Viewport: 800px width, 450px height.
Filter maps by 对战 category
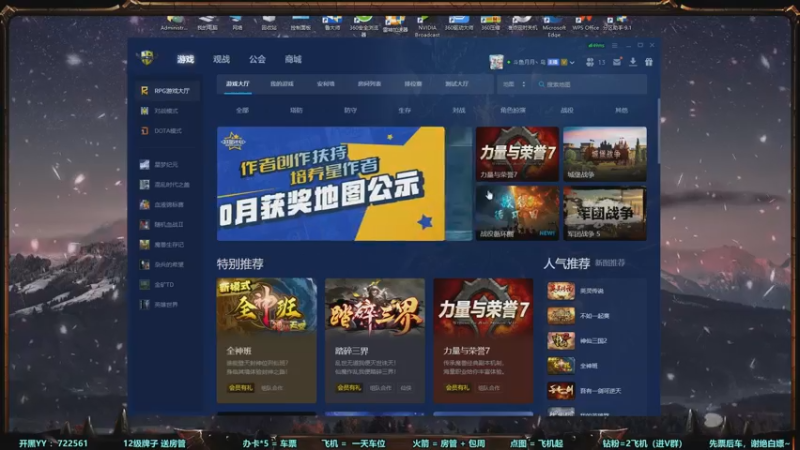point(459,110)
